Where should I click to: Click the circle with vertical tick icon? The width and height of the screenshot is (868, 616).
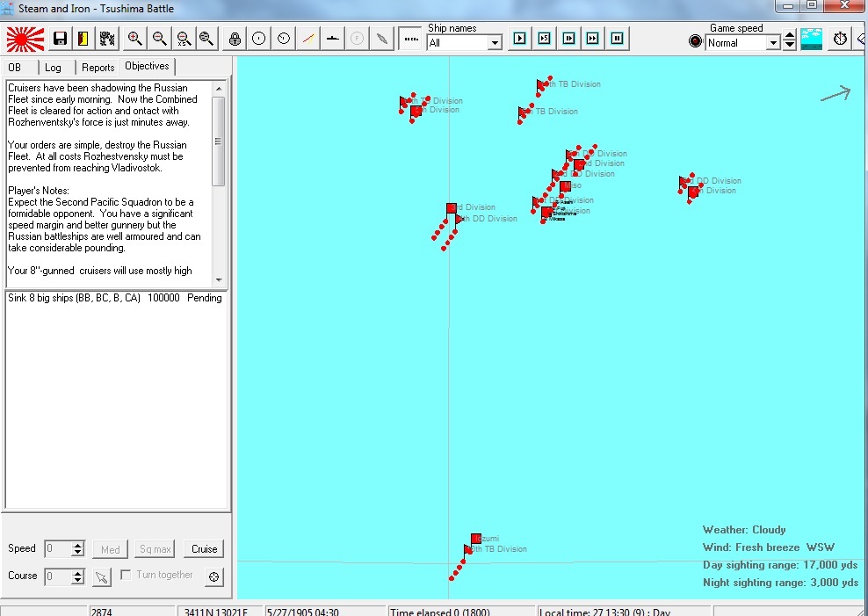259,39
